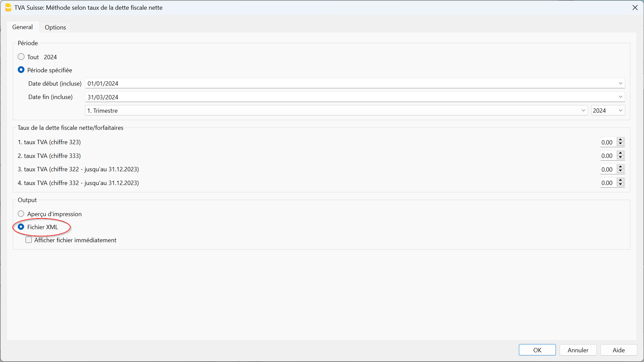Select the Fichier XML radio button
Viewport: 644px width, 362px height.
pyautogui.click(x=21, y=227)
